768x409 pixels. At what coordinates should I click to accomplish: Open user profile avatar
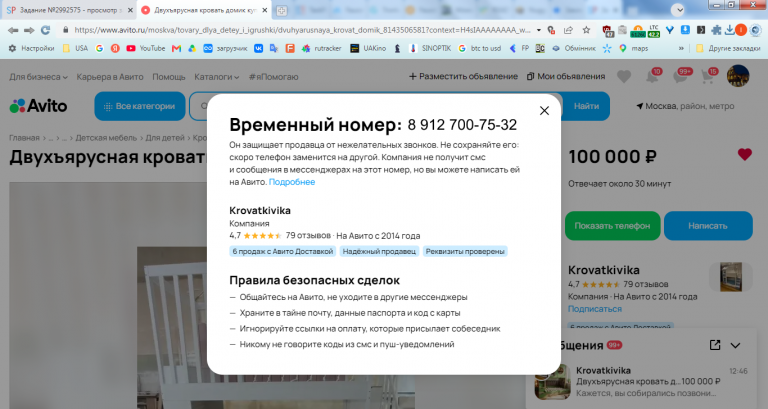(x=738, y=76)
